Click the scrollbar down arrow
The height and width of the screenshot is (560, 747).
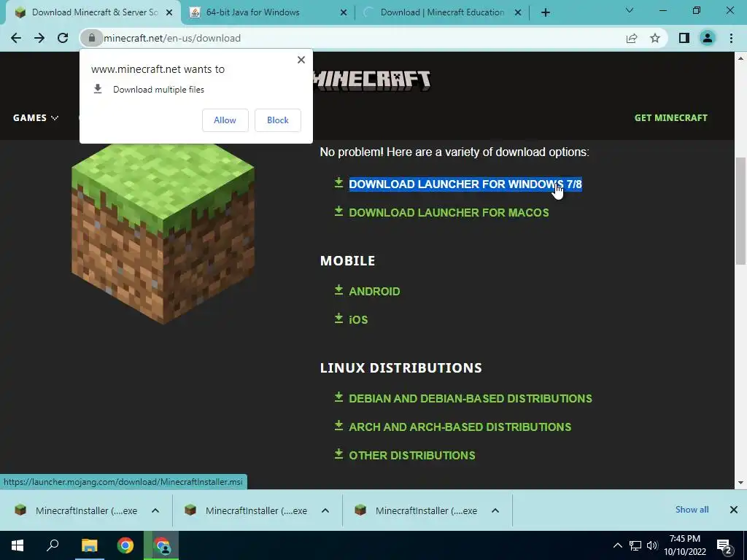point(740,483)
